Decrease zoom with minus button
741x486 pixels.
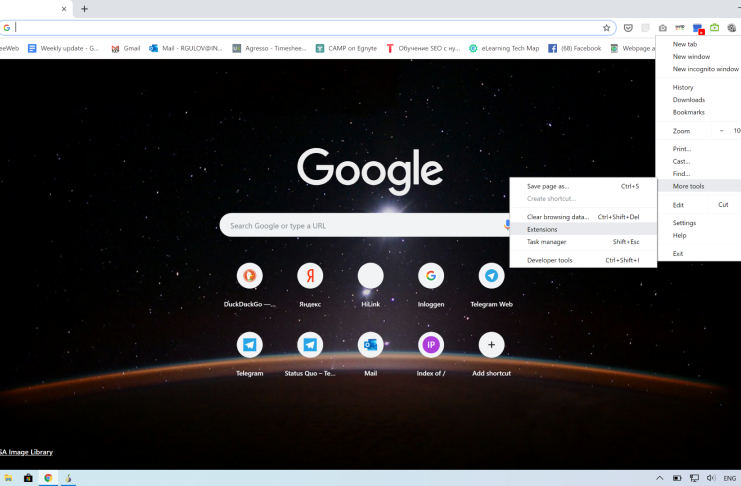coord(721,131)
